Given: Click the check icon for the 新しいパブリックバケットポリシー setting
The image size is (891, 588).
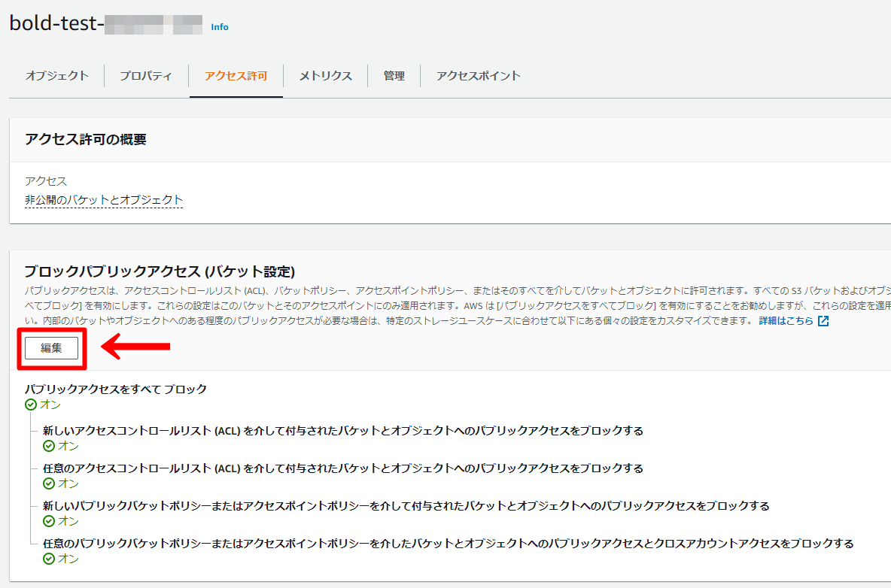Looking at the screenshot, I should coord(49,521).
